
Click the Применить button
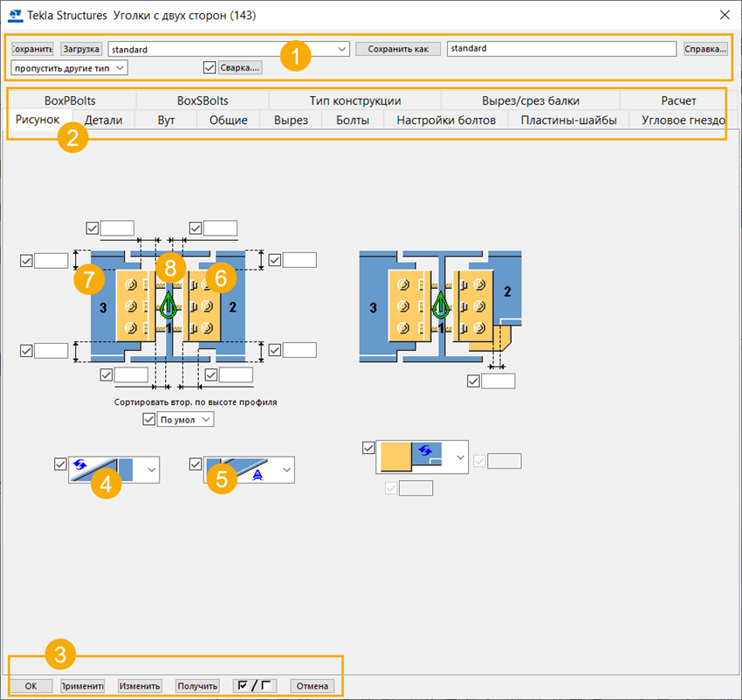coord(82,686)
